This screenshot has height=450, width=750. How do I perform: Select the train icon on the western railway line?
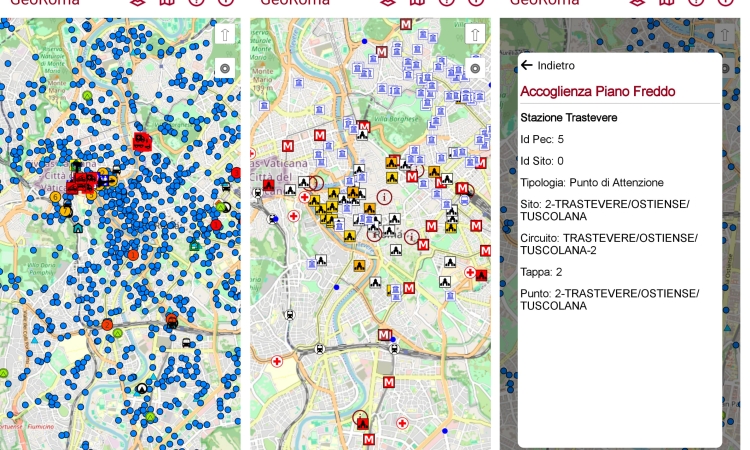(x=289, y=315)
